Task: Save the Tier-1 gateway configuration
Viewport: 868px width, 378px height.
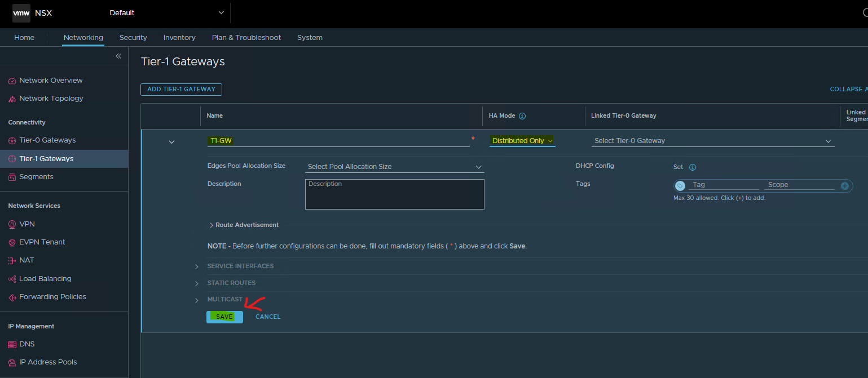Action: [224, 317]
